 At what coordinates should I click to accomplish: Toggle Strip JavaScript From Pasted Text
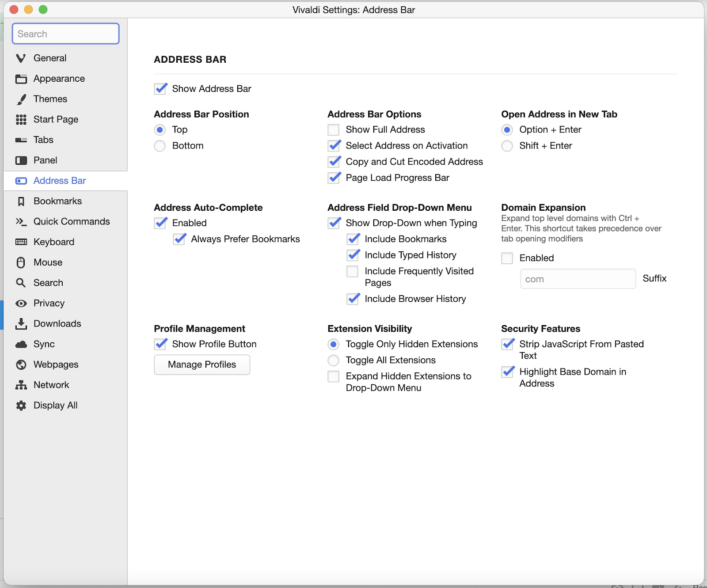pyautogui.click(x=508, y=344)
